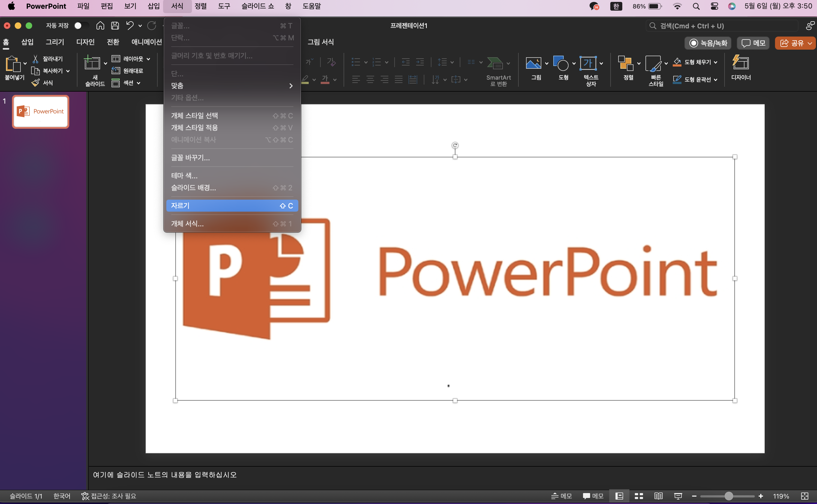Click the Text Box (텍스트 상자) icon
The width and height of the screenshot is (817, 504).
588,63
